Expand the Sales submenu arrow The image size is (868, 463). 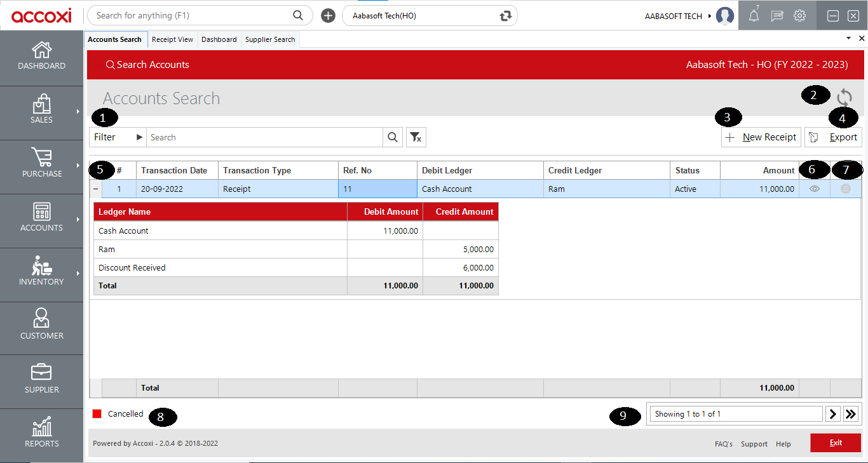click(x=78, y=111)
